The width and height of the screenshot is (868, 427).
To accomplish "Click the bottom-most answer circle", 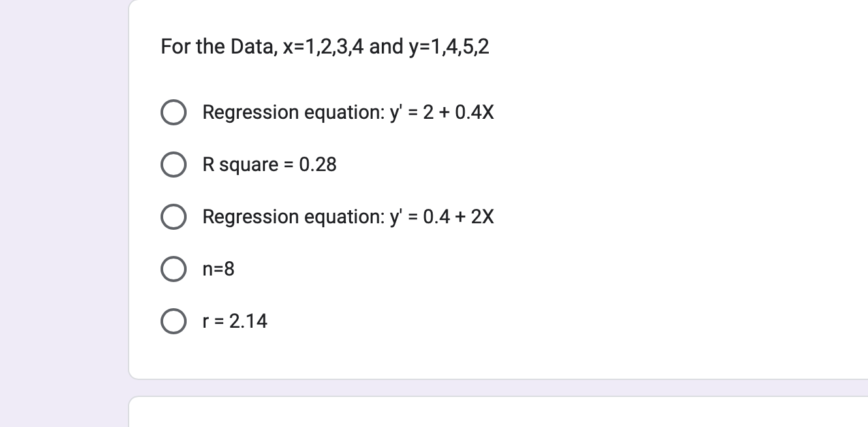I will click(x=174, y=321).
